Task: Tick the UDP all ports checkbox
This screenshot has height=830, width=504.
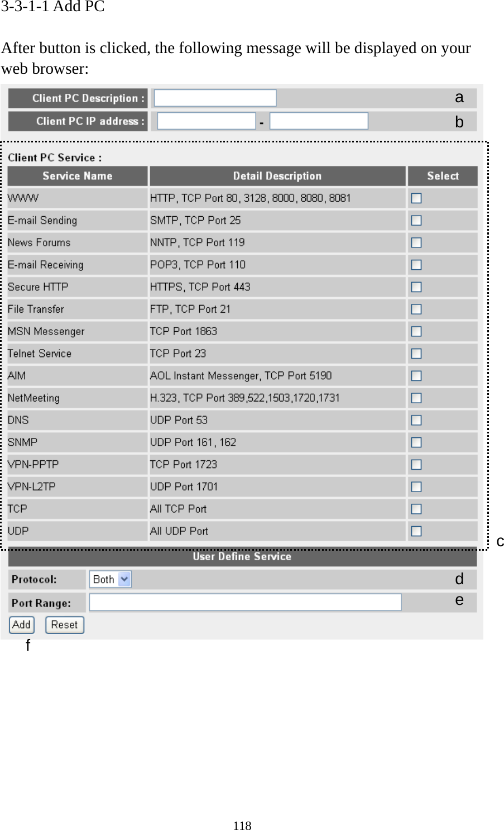Action: pos(416,531)
